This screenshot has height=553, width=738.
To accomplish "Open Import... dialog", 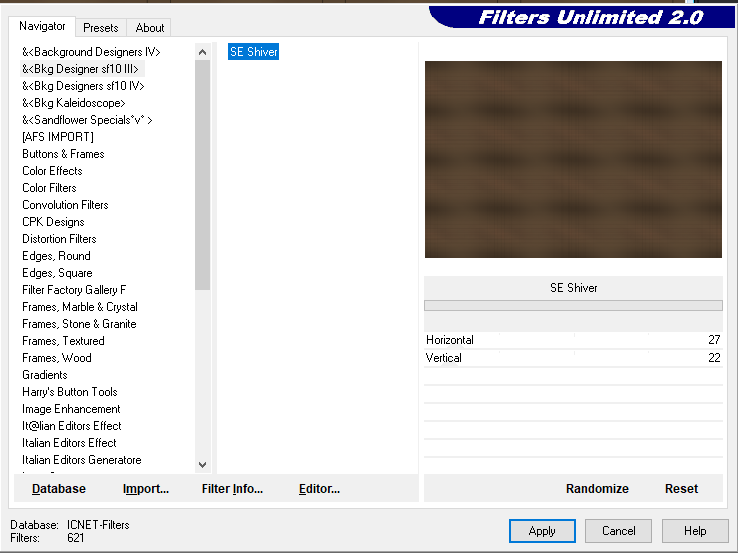I will [145, 489].
